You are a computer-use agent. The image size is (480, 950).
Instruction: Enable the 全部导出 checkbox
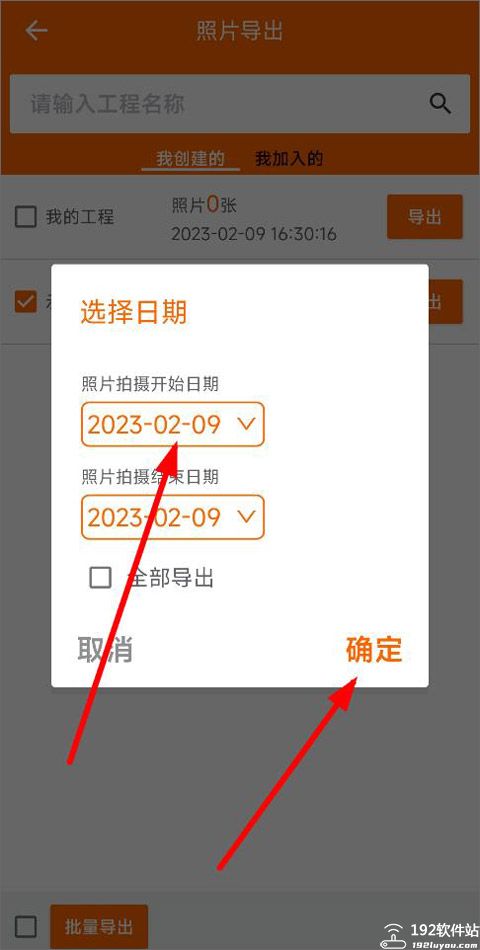coord(101,577)
